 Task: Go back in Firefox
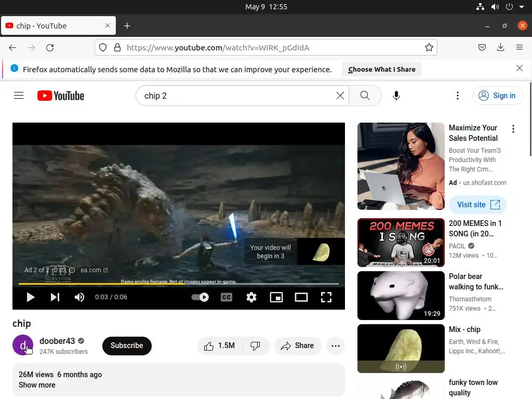tap(12, 47)
